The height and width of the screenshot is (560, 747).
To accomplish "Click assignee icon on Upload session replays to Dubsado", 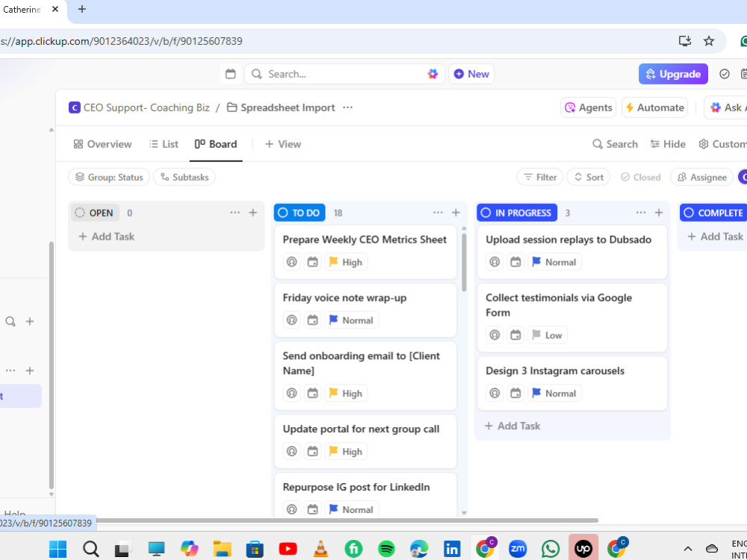I will (x=495, y=262).
